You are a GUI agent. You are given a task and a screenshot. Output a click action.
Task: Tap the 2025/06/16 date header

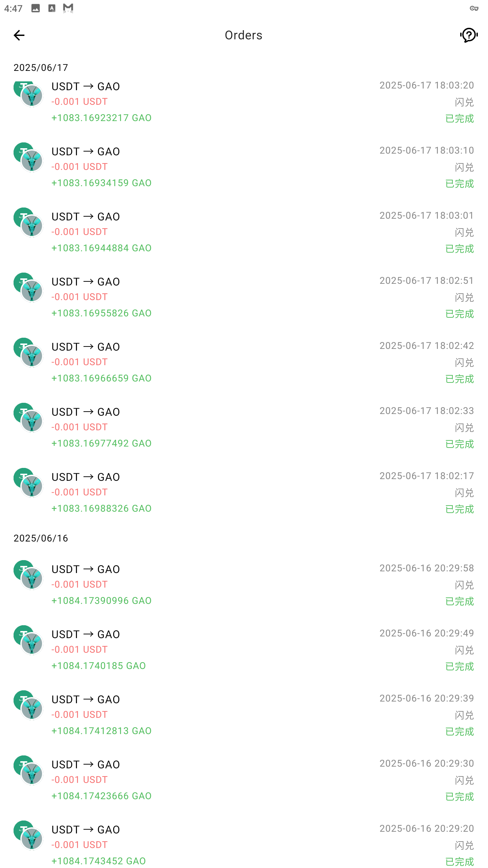(x=41, y=538)
